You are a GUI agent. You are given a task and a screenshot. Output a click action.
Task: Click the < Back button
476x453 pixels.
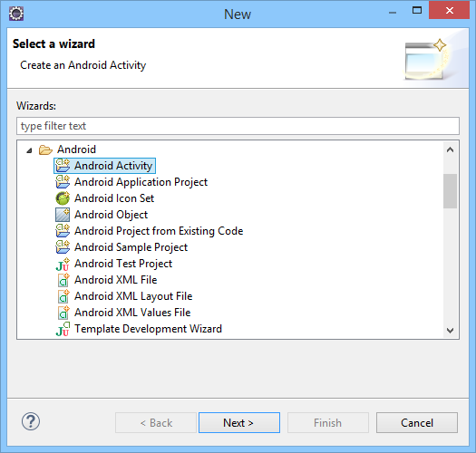tap(156, 423)
